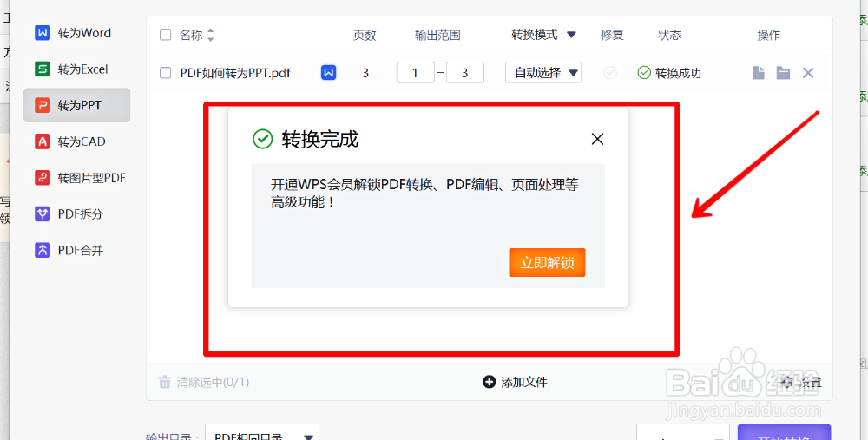Open the 自动选择 conversion mode dropdown
Screen dimensions: 868x440
pyautogui.click(x=543, y=73)
